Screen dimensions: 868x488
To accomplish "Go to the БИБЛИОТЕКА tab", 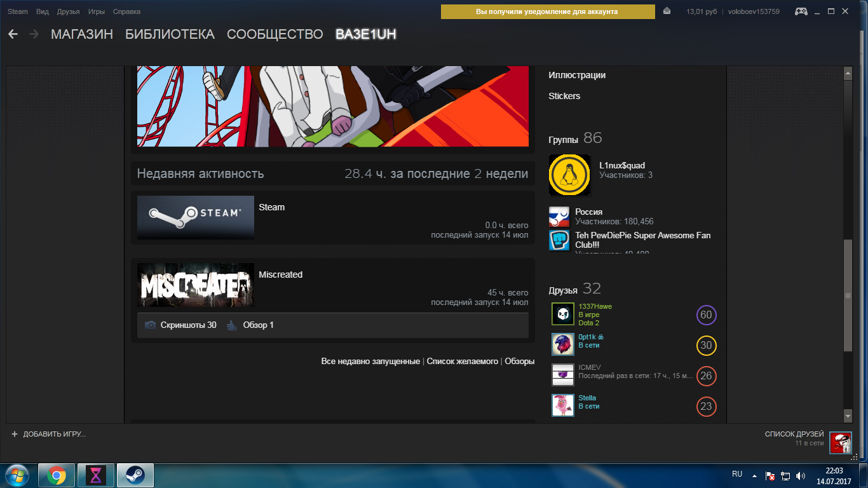I will pos(170,34).
